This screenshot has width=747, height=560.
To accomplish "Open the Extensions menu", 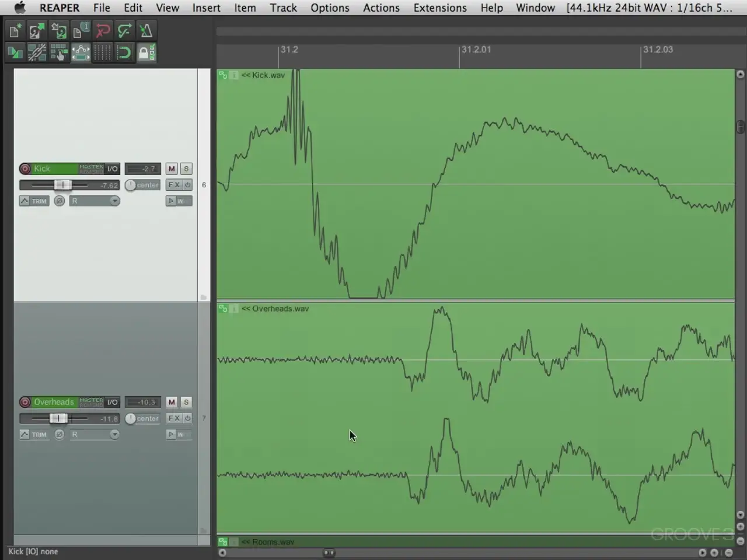I will pyautogui.click(x=440, y=8).
